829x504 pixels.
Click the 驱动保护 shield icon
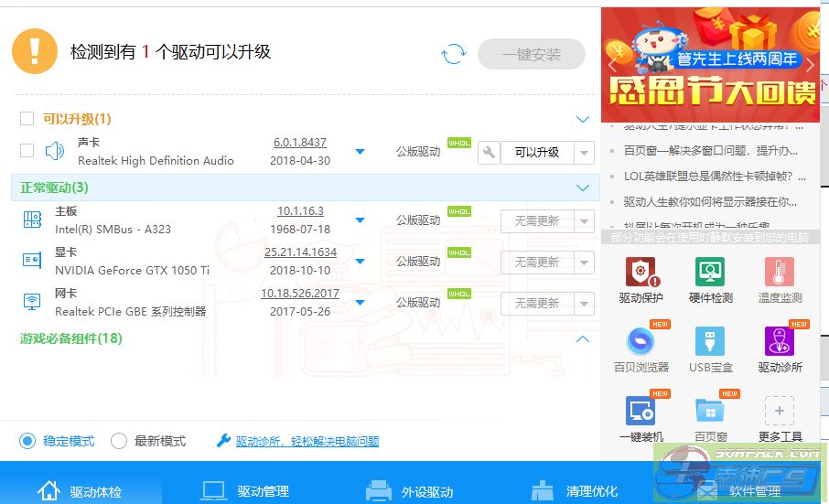(641, 273)
